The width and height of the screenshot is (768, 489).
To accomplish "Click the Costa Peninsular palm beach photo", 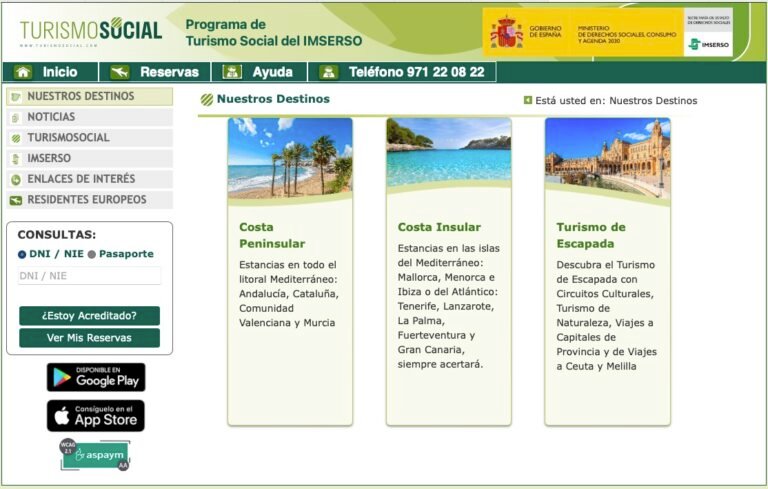I will pyautogui.click(x=290, y=158).
